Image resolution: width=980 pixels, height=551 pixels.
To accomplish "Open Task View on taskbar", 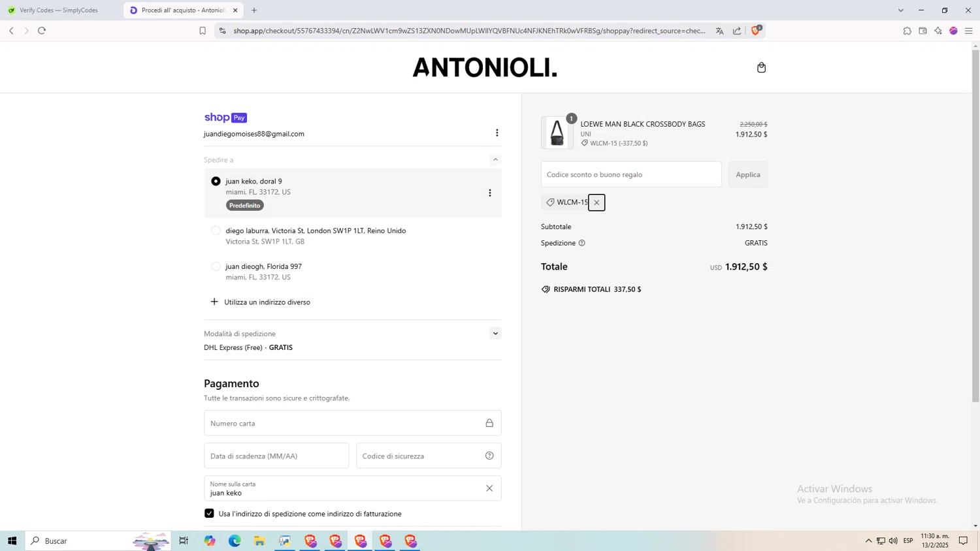I will [x=184, y=541].
